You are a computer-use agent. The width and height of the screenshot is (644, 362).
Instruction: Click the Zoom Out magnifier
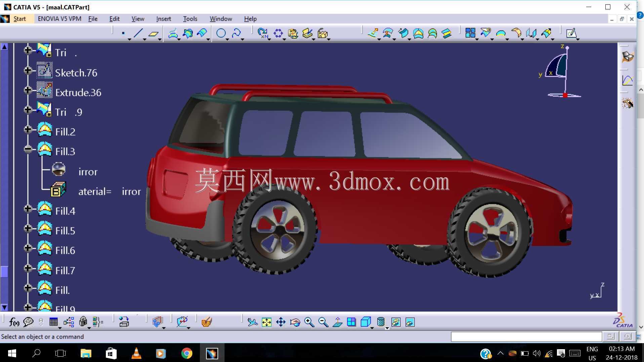coord(323,322)
